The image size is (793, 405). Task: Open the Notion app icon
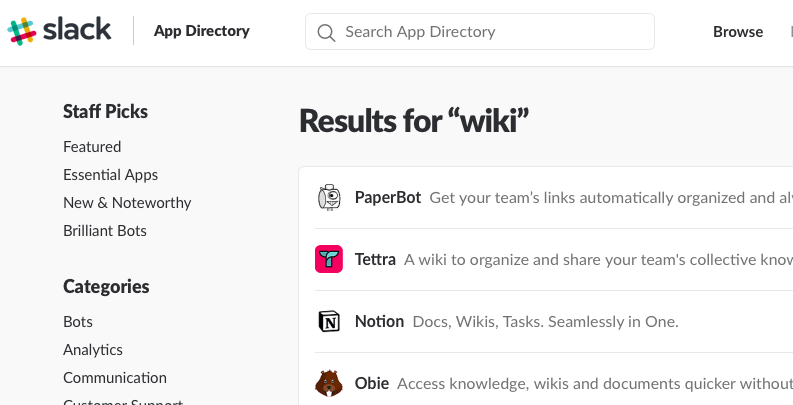coord(329,321)
